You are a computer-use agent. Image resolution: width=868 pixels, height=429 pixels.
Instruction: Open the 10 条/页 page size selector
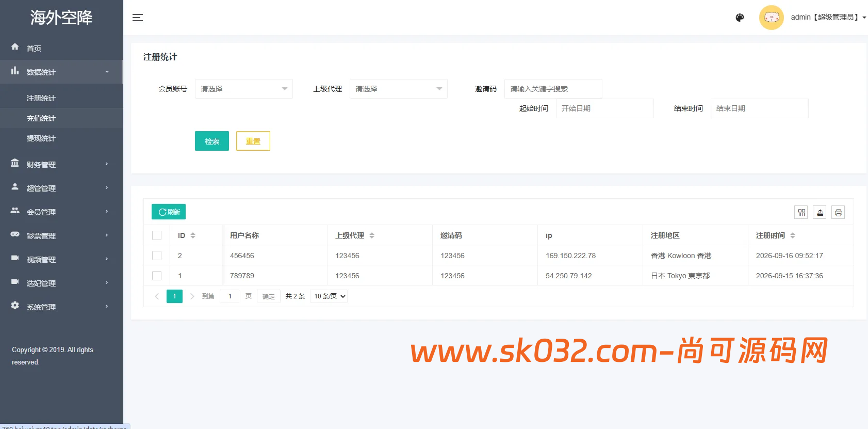329,296
